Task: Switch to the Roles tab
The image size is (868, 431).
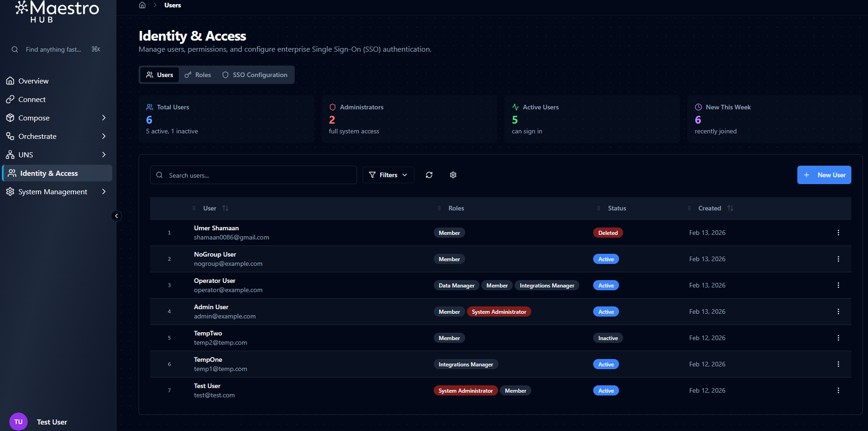Action: [x=198, y=75]
